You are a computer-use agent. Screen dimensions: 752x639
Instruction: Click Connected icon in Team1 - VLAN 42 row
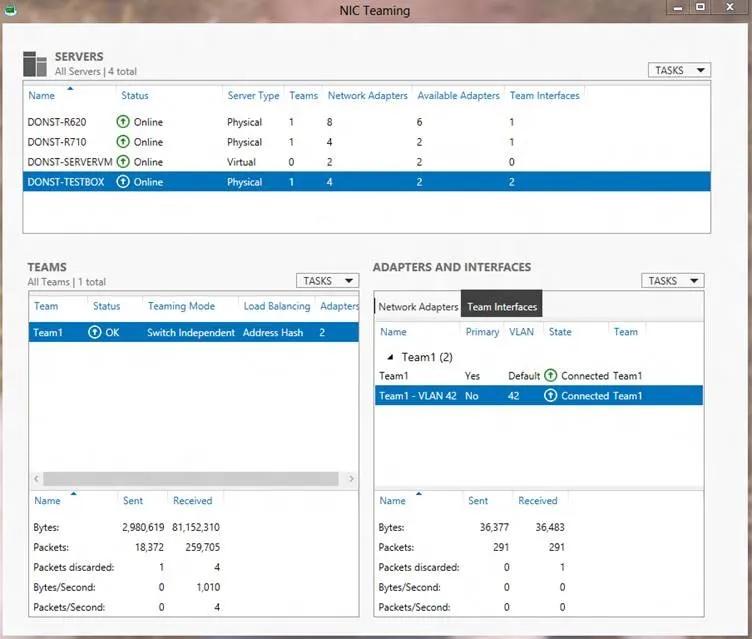551,395
